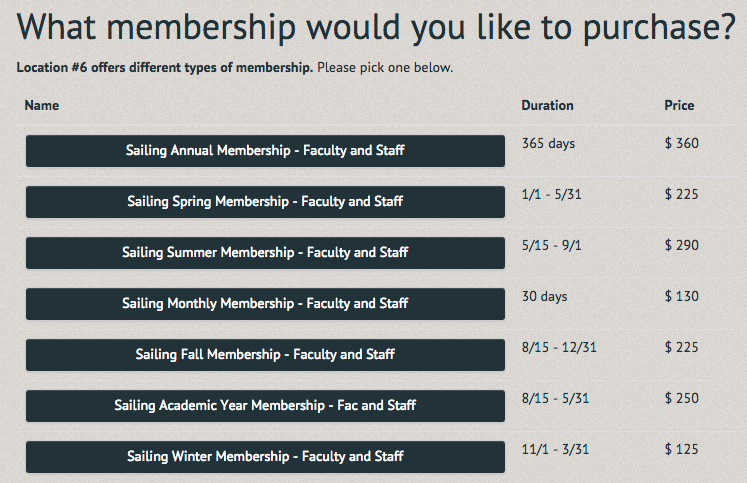Click the 365 days duration cell
The width and height of the screenshot is (747, 483).
[x=548, y=143]
